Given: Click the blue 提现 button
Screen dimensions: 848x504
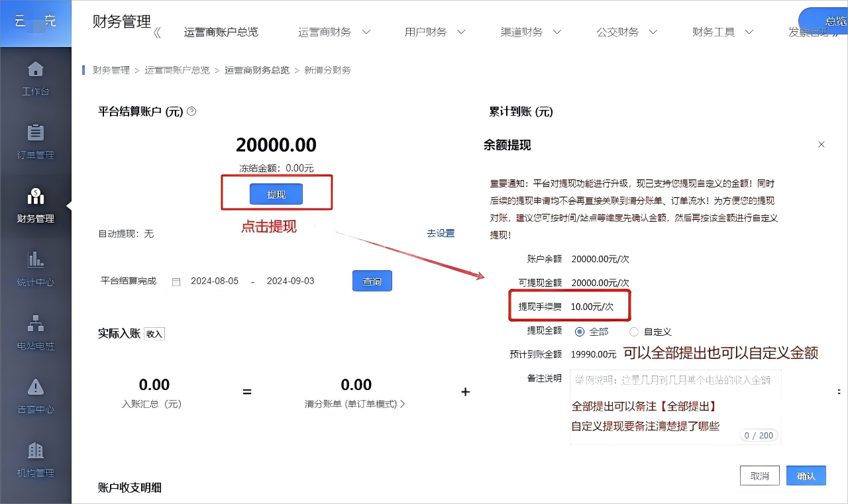Looking at the screenshot, I should click(276, 194).
